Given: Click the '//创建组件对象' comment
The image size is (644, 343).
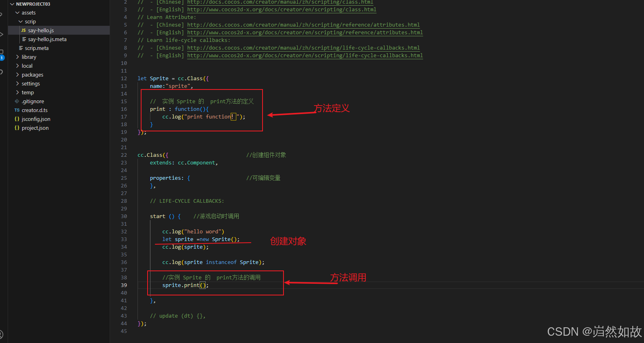Looking at the screenshot, I should tap(266, 155).
